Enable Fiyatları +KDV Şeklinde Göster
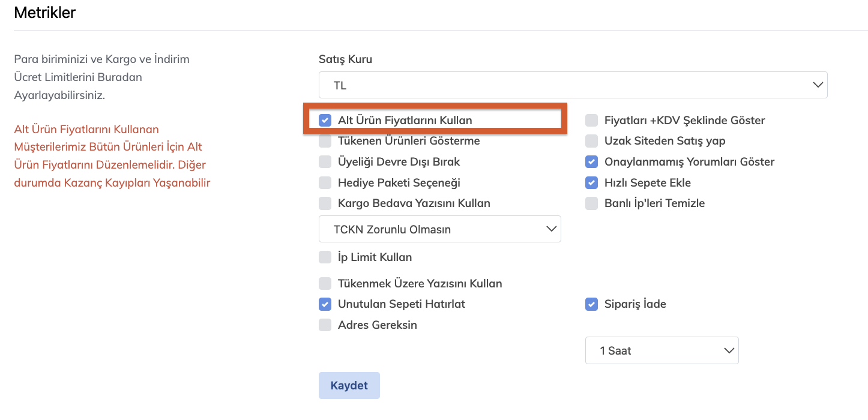The width and height of the screenshot is (868, 420). 592,121
